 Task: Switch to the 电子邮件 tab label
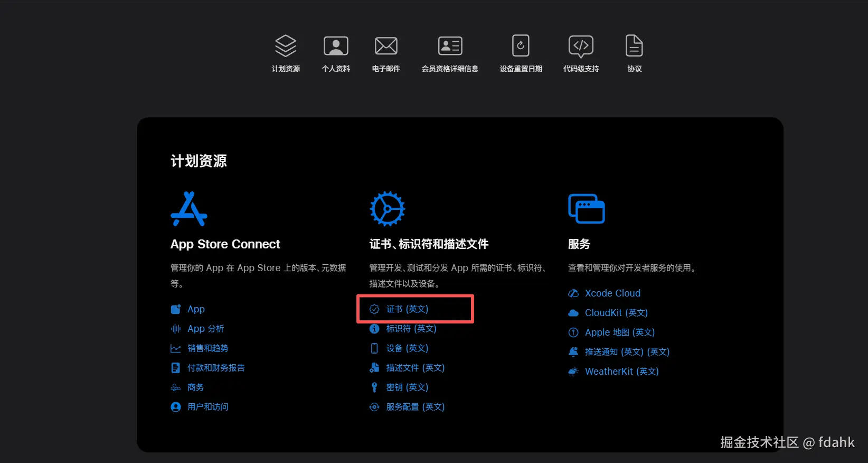tap(386, 69)
